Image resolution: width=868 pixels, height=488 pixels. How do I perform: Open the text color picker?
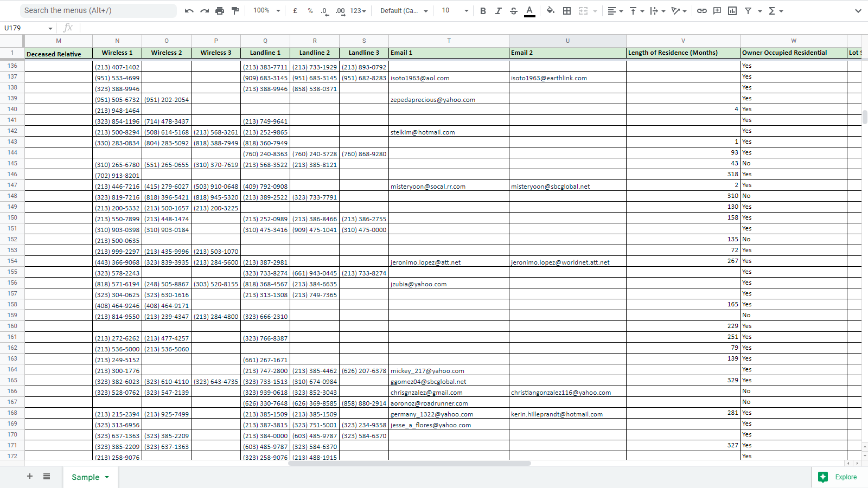tap(529, 11)
